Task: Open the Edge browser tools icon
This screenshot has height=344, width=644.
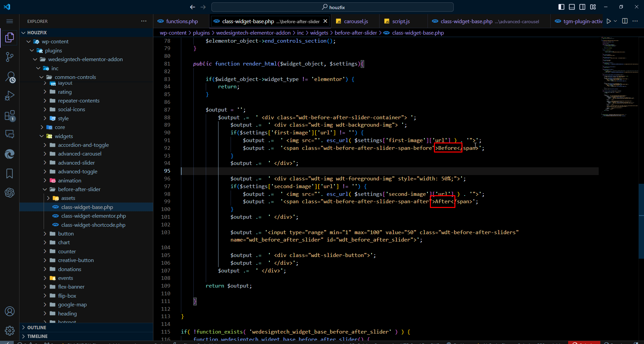Action: point(9,154)
